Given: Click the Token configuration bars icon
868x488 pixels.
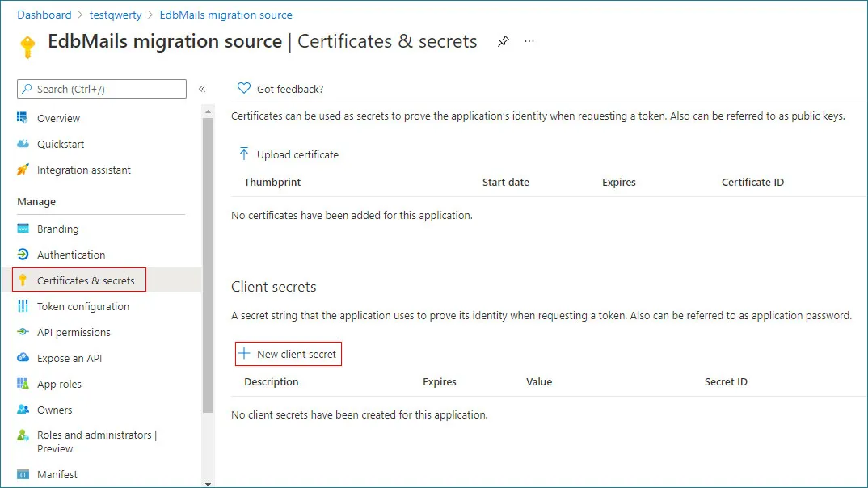Looking at the screenshot, I should [23, 306].
